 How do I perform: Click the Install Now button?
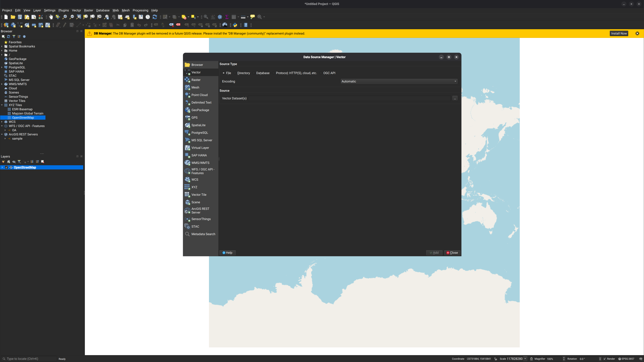[x=619, y=34]
